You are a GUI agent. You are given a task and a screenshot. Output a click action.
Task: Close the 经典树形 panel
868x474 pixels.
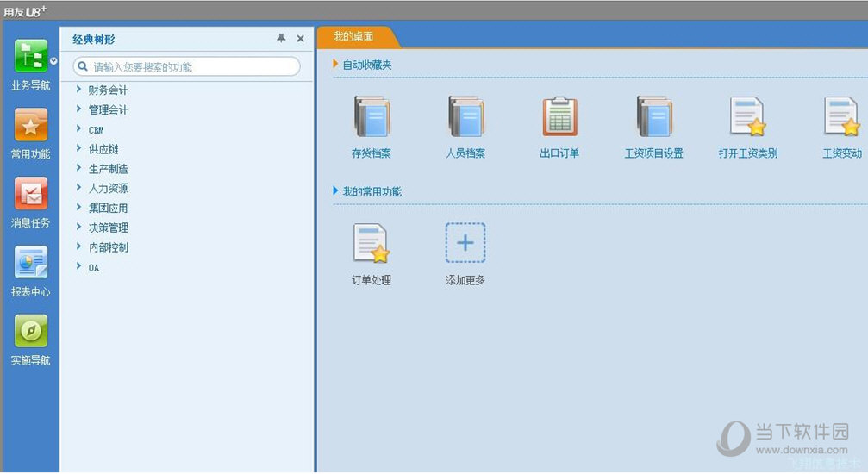point(300,38)
